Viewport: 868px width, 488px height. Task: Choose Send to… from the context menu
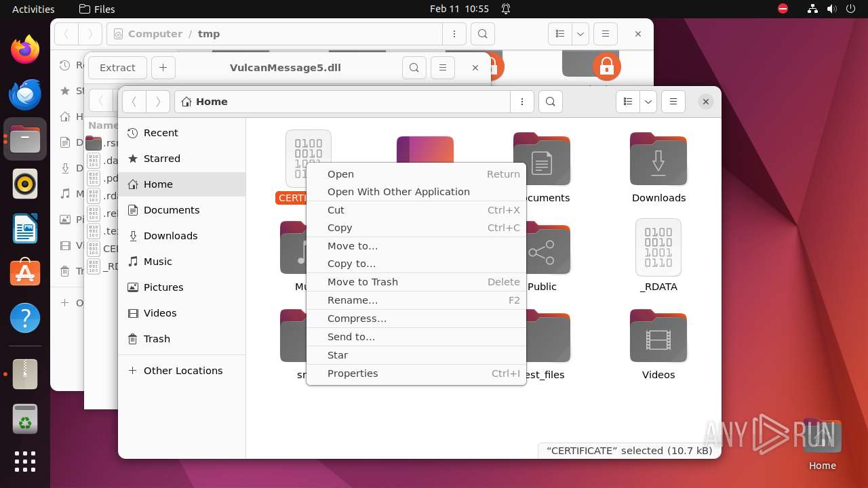416,337
